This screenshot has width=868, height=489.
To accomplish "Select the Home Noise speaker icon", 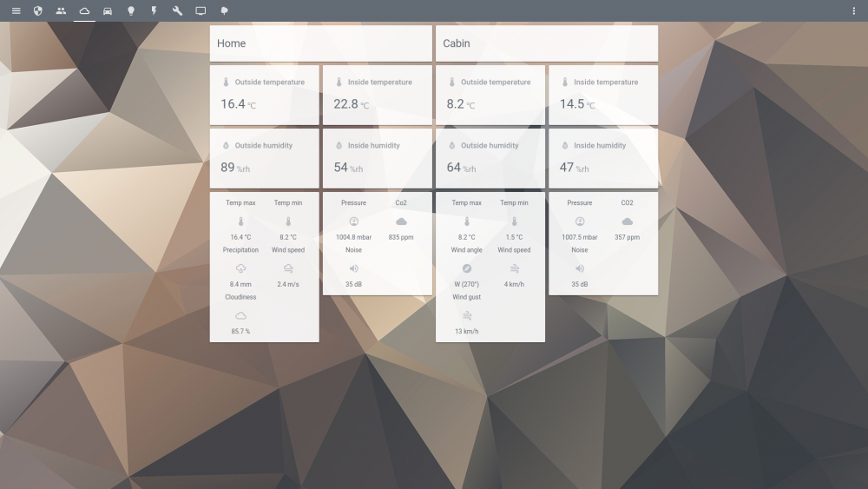I will tap(353, 268).
